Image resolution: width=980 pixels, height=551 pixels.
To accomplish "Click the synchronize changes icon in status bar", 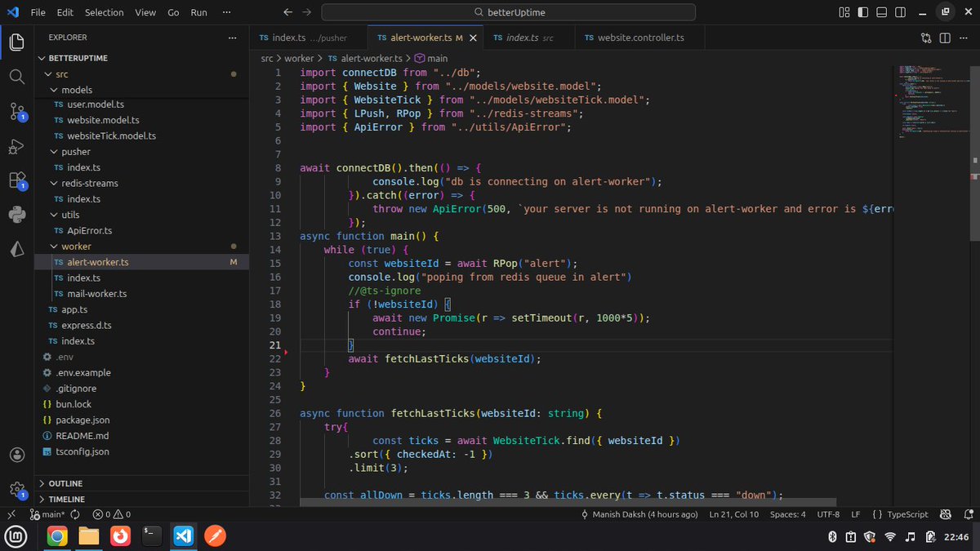I will [x=75, y=514].
